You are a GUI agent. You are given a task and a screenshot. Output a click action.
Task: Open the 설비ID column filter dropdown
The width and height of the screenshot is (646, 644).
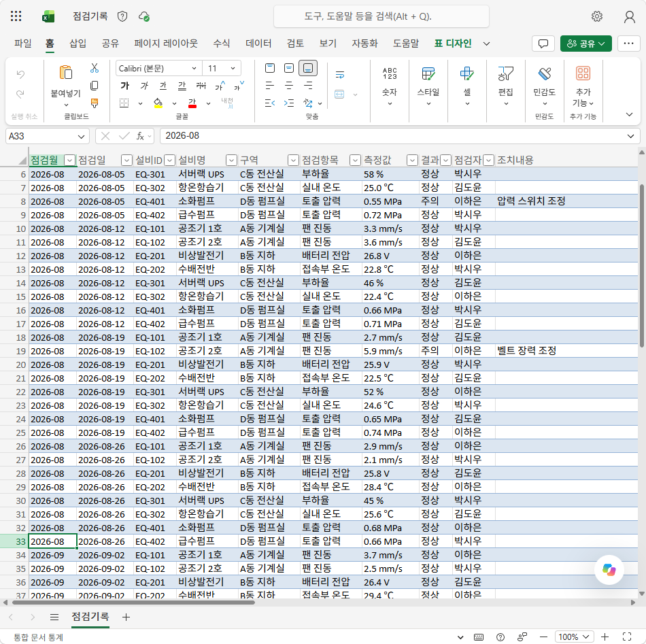coord(170,160)
